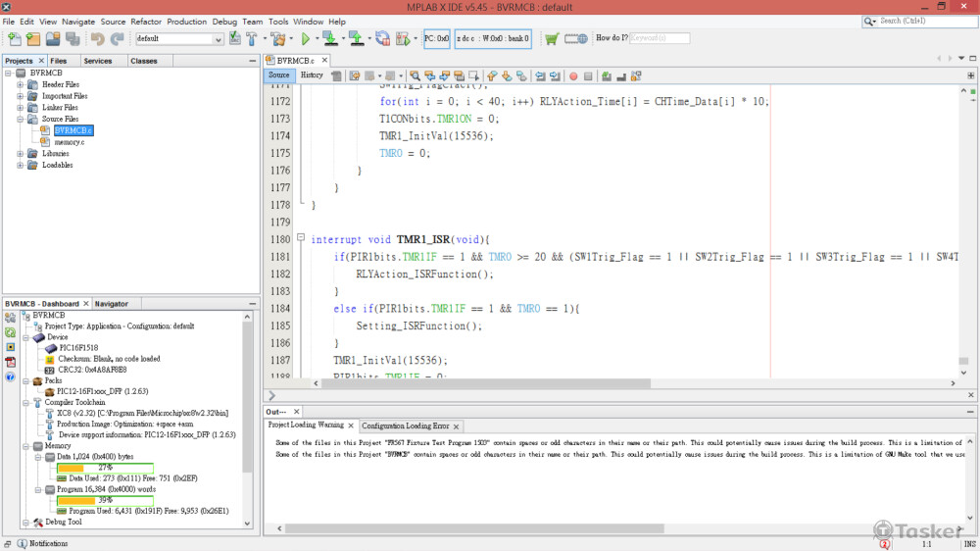Screen dimensions: 980x551
Task: Click the Program memory 39% usage bar
Action: [x=105, y=500]
